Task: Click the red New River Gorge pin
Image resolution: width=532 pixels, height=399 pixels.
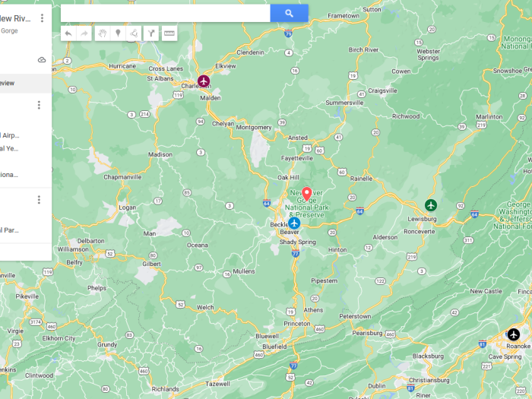Action: tap(307, 194)
